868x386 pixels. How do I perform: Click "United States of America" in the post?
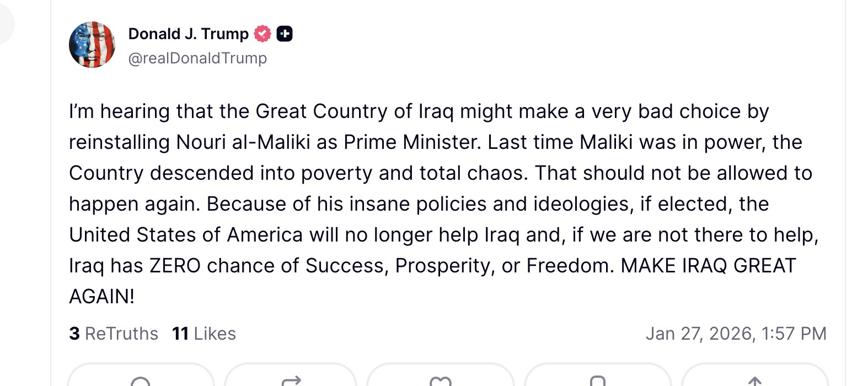pos(186,235)
